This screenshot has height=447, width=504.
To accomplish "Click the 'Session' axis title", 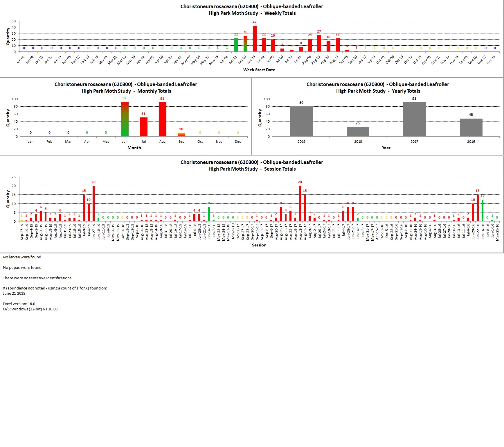I will [259, 245].
